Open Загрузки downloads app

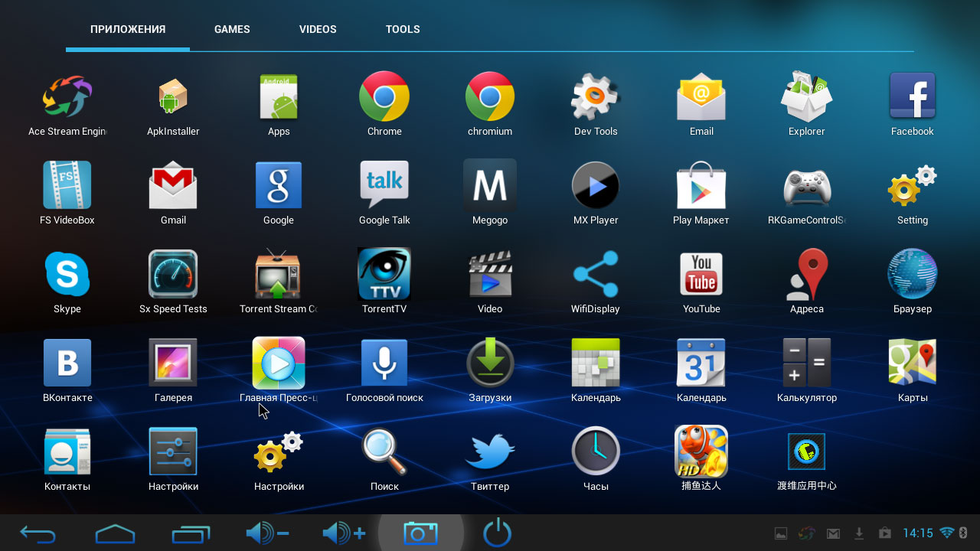[x=490, y=363]
